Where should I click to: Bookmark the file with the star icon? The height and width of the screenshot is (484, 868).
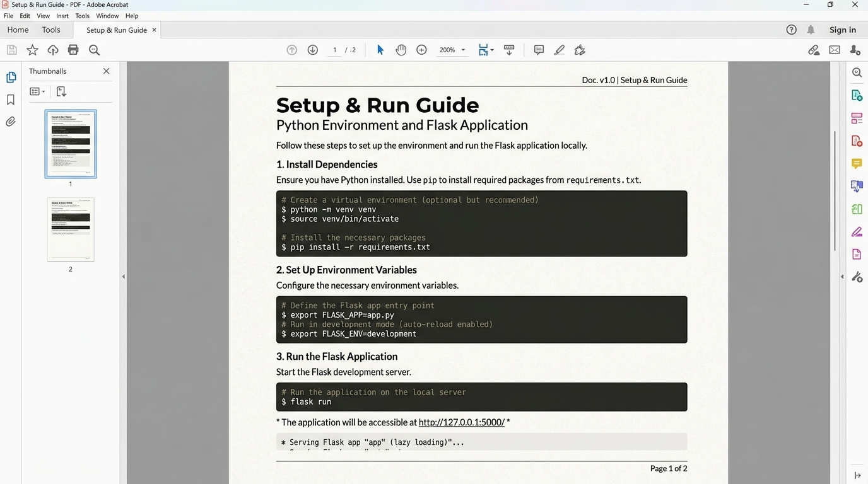click(x=32, y=50)
